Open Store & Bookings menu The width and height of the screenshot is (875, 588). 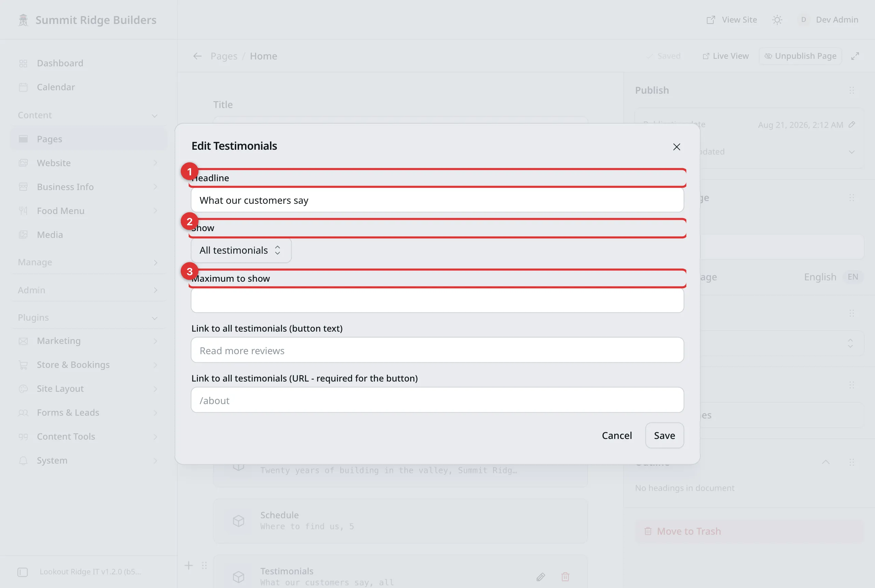(x=89, y=364)
